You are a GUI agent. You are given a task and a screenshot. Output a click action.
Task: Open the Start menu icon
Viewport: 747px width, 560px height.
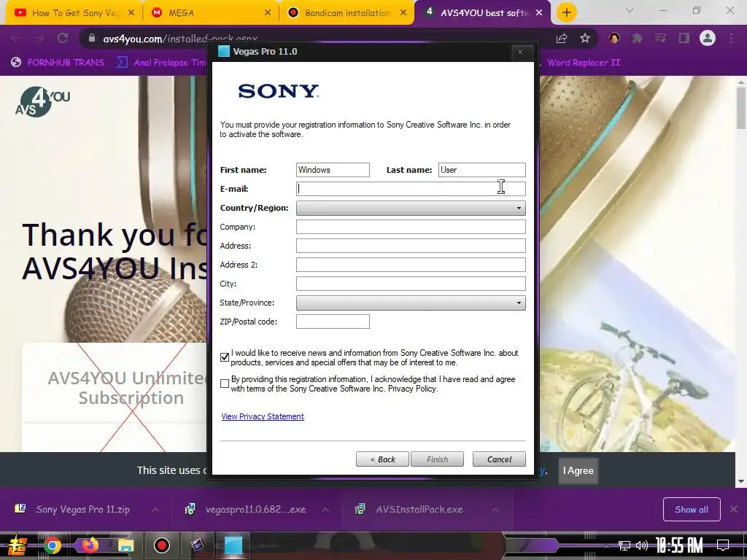pos(18,545)
